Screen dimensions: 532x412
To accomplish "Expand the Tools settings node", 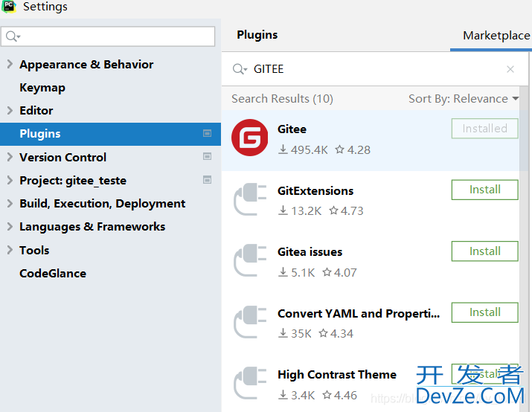I will [x=10, y=250].
